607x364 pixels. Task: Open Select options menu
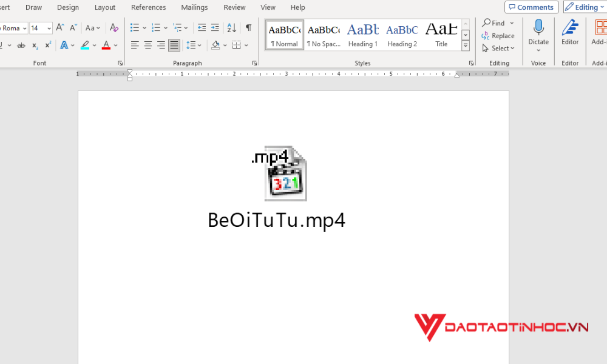click(498, 49)
